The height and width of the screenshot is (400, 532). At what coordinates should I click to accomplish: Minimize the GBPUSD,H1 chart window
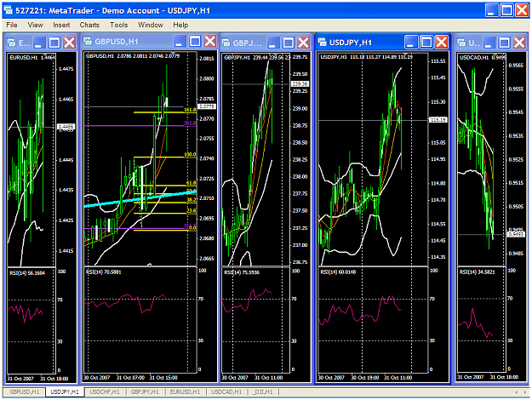[x=180, y=42]
